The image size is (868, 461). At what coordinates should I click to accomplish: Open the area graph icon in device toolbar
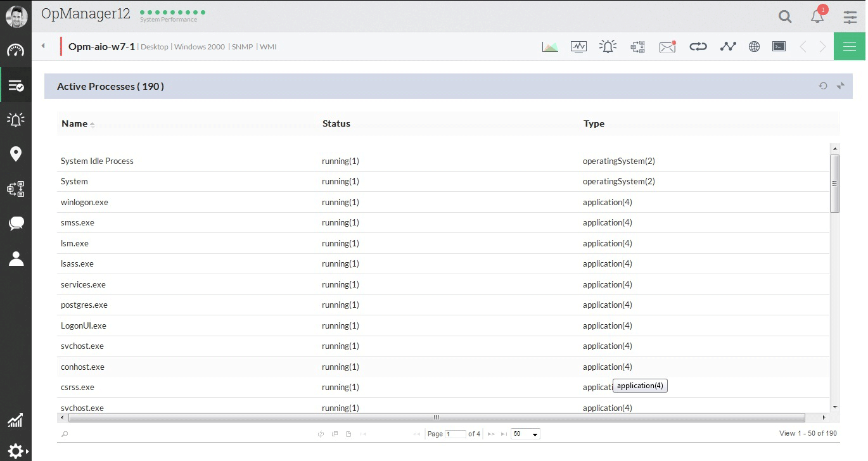pos(550,46)
